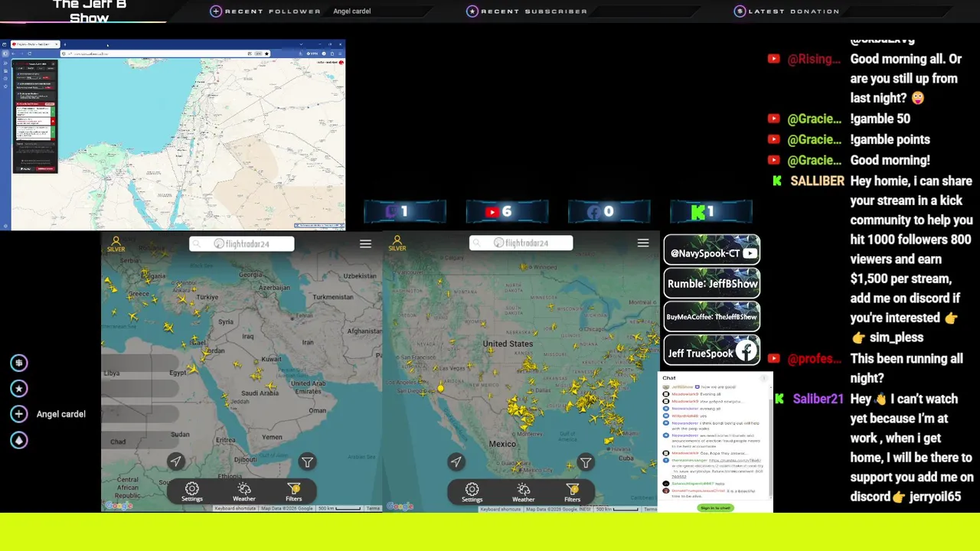Viewport: 980px width, 551px height.
Task: Click the @NavySpook-CT YouTube banner
Action: (x=712, y=250)
